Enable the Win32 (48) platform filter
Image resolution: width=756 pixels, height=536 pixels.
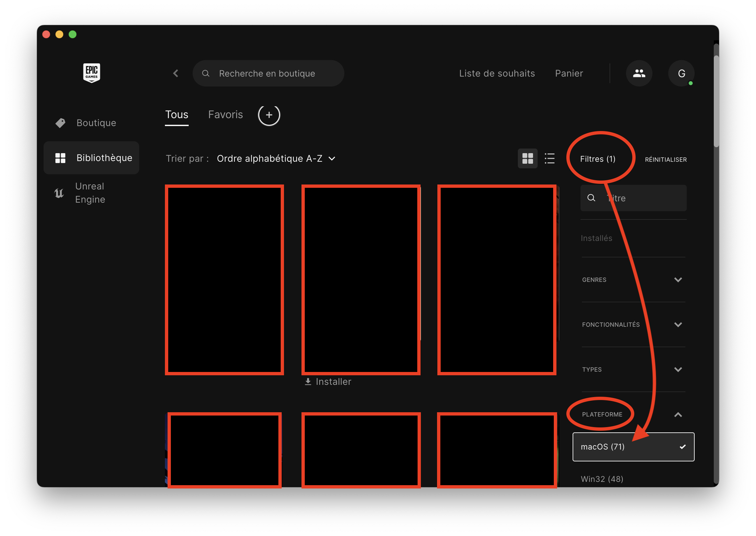(602, 479)
